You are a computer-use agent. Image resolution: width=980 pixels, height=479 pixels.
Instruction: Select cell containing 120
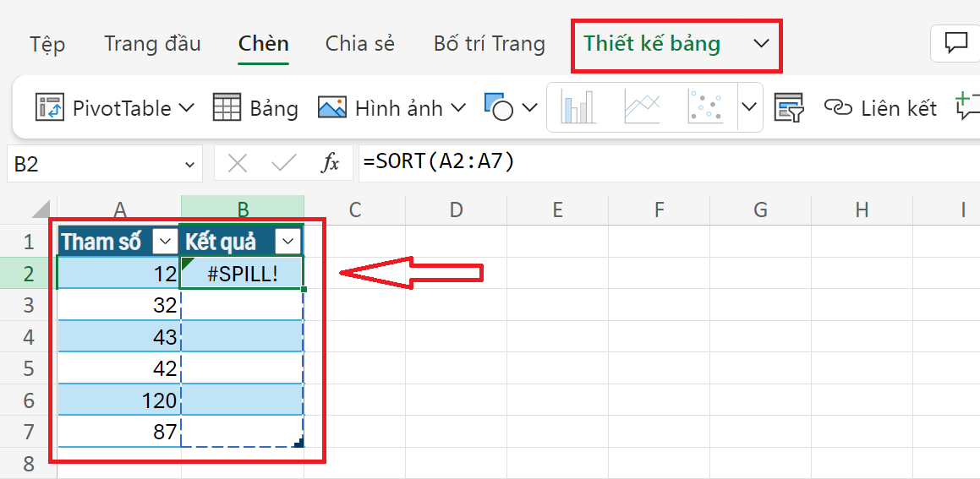click(118, 400)
